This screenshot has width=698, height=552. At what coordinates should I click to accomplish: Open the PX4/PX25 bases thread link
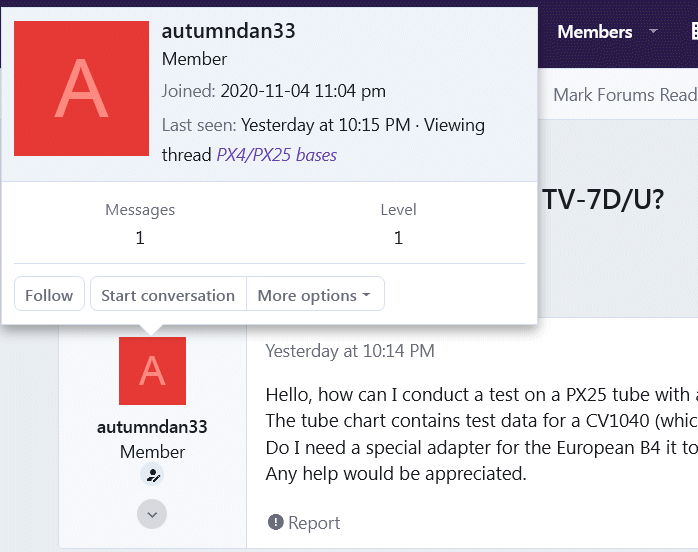276,155
